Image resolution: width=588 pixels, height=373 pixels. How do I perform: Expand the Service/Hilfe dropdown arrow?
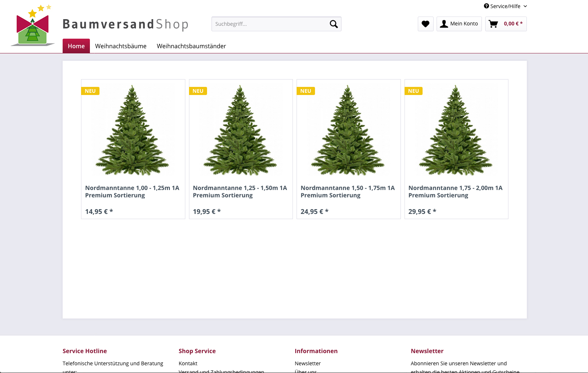[x=525, y=6]
